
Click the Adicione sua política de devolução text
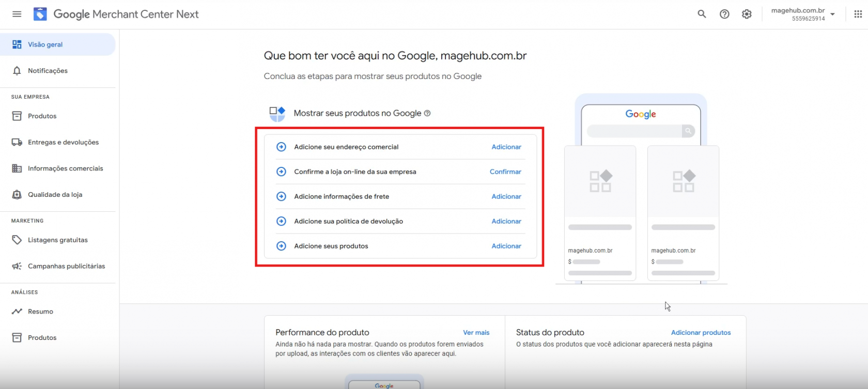coord(348,222)
